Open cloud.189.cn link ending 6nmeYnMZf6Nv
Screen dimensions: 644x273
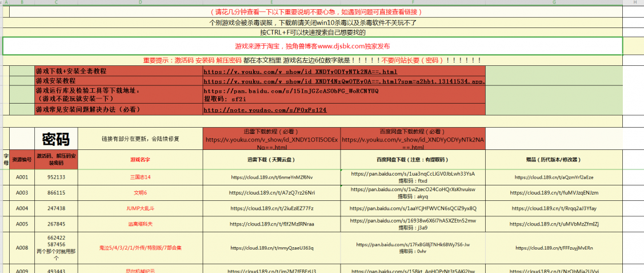pyautogui.click(x=271, y=177)
